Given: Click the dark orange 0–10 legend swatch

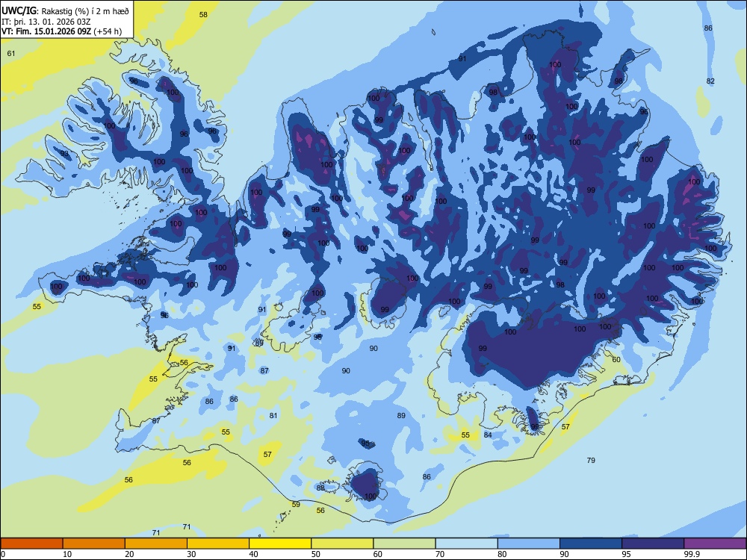Looking at the screenshot, I should click(31, 544).
